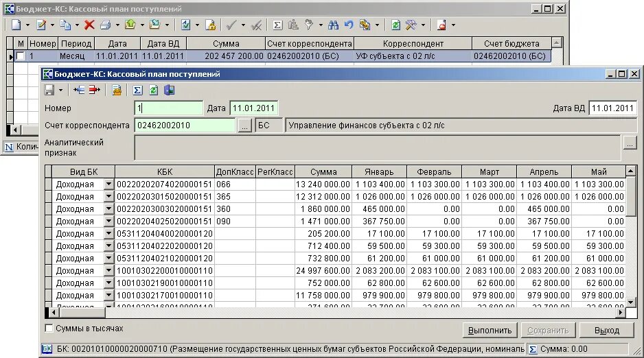
Task: Click the ellipsis button next to Счет корреспондента
Action: tap(245, 126)
